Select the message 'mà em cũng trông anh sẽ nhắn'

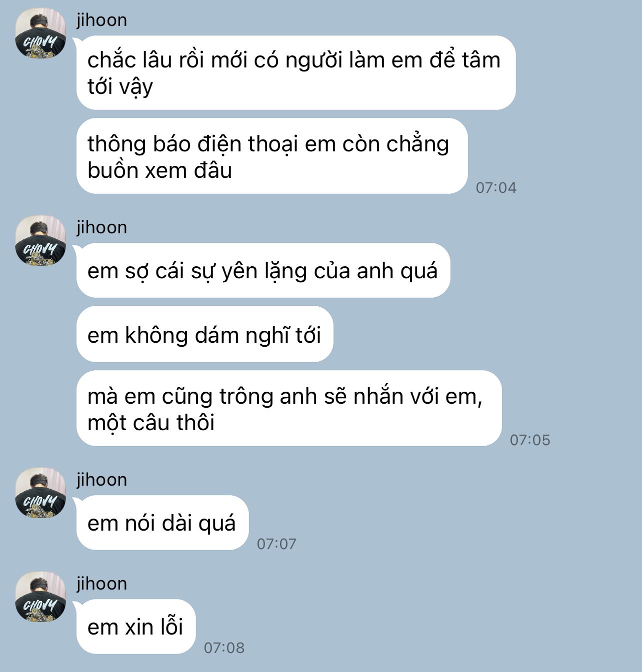click(x=289, y=408)
